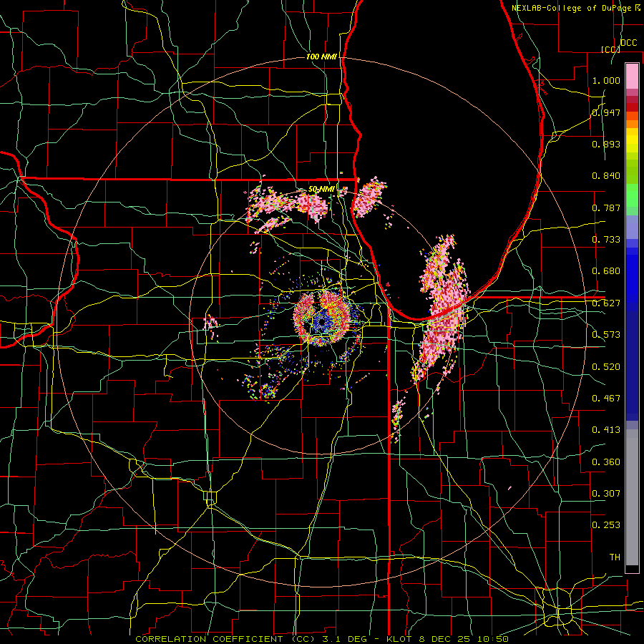
Task: Click the 0.733 scale value
Action: coord(606,240)
